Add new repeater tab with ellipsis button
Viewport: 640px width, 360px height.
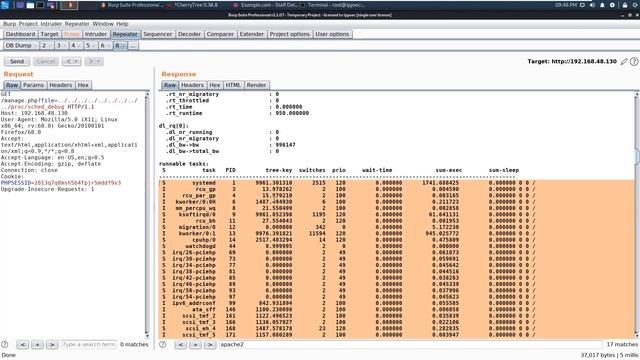point(133,46)
